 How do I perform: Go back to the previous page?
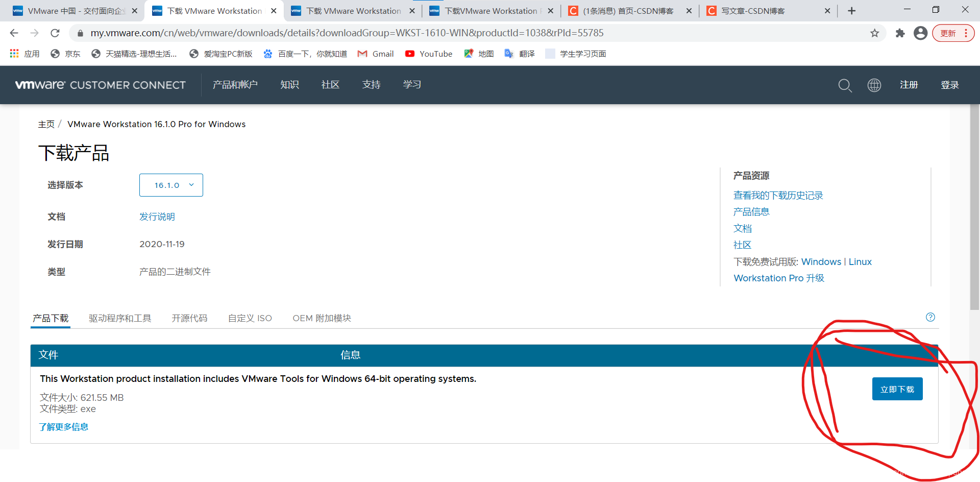coord(14,33)
